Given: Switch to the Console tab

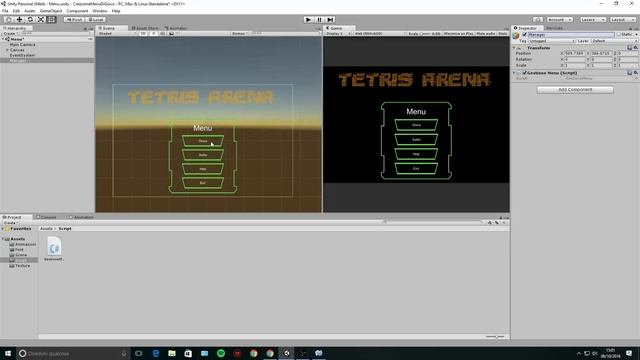Looking at the screenshot, I should [x=46, y=217].
